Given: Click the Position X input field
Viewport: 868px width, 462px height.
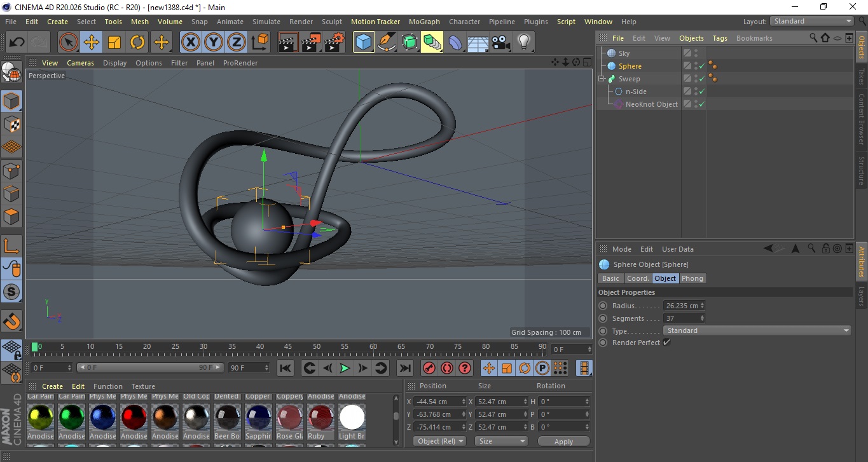Looking at the screenshot, I should pos(439,402).
